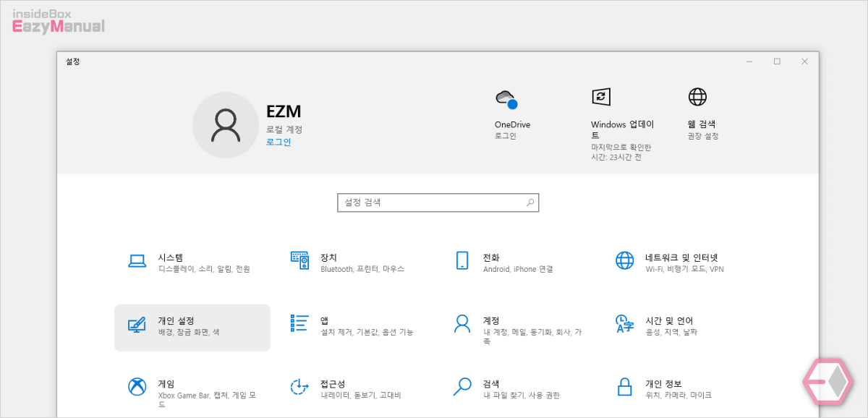Select the 개인 설정 title text

(176, 320)
